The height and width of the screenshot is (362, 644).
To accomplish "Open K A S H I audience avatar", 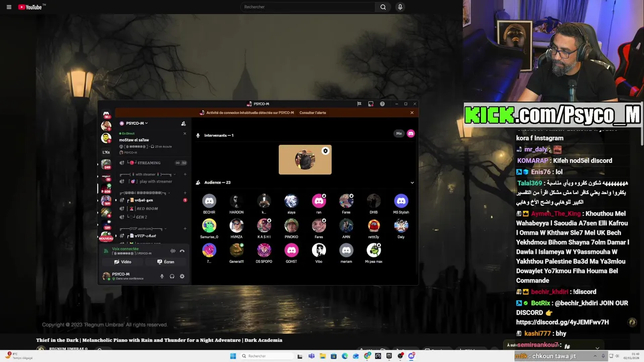I will pyautogui.click(x=264, y=226).
